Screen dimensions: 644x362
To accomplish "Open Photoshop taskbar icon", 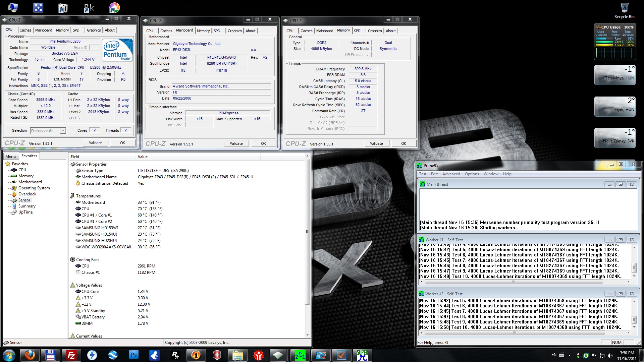I will [133, 355].
